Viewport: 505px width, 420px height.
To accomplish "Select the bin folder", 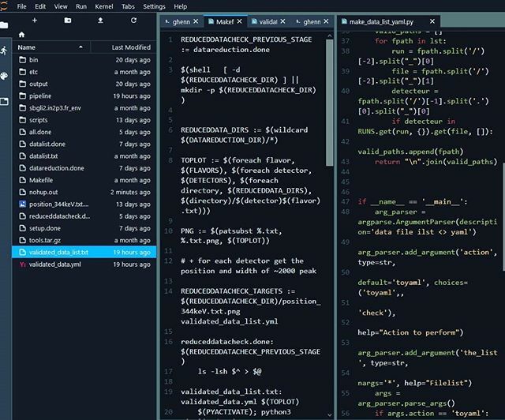I will pos(84,60).
